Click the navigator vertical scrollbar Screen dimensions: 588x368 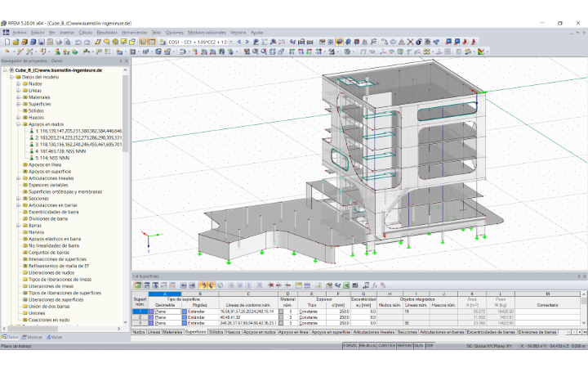click(x=125, y=113)
